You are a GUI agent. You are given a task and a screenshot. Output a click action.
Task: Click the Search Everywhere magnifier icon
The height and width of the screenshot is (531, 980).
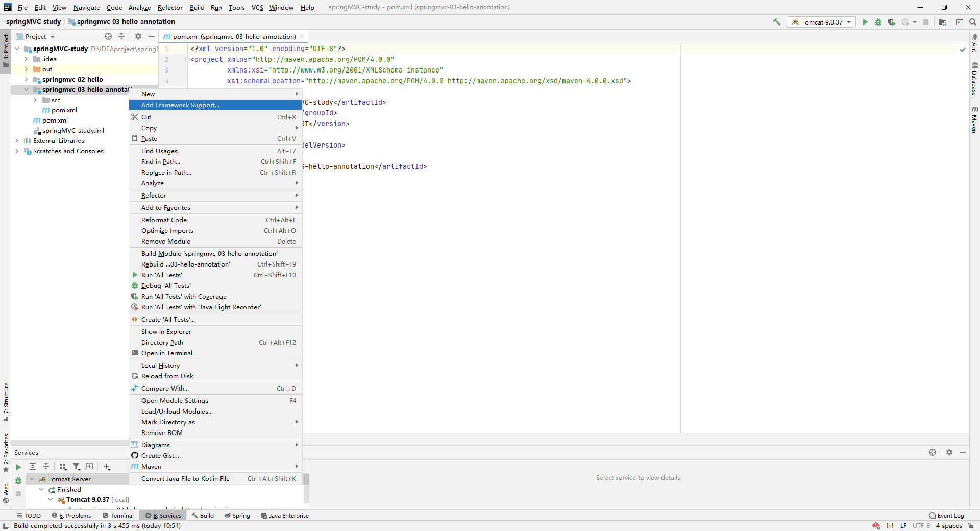(973, 22)
